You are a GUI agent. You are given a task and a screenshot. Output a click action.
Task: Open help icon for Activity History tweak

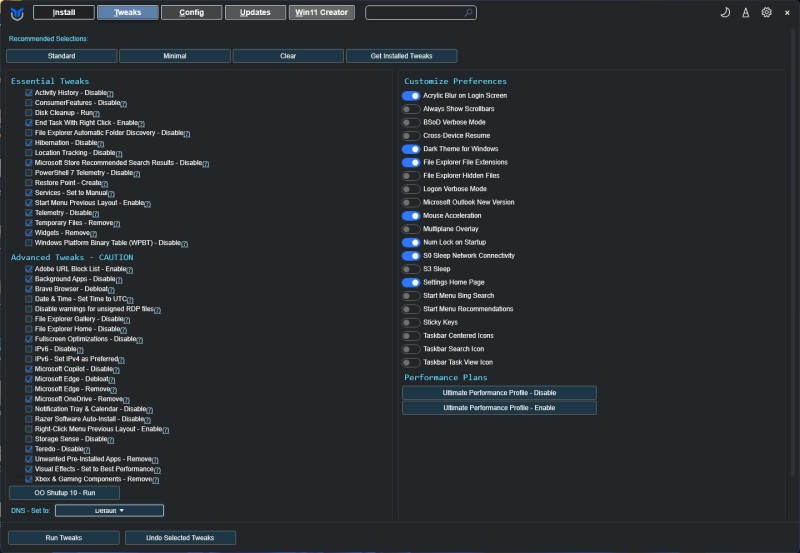(x=110, y=94)
